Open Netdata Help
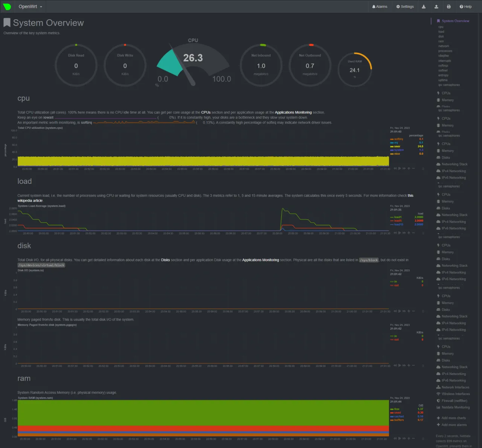The width and height of the screenshot is (482, 448). point(465,6)
